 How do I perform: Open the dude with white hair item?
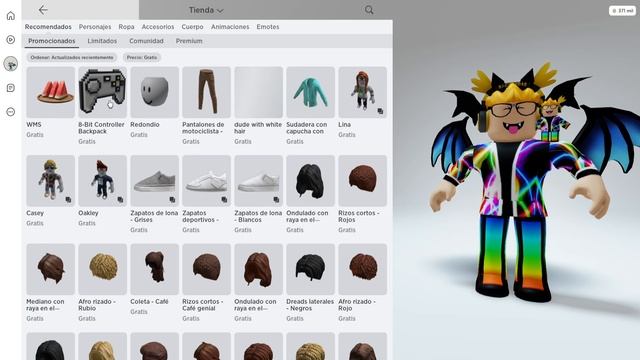pos(258,92)
